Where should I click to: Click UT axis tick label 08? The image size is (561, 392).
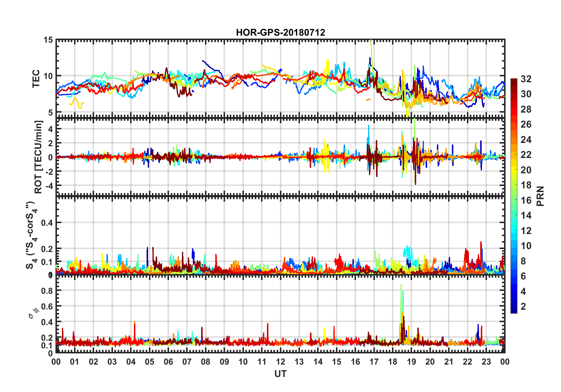[206, 362]
